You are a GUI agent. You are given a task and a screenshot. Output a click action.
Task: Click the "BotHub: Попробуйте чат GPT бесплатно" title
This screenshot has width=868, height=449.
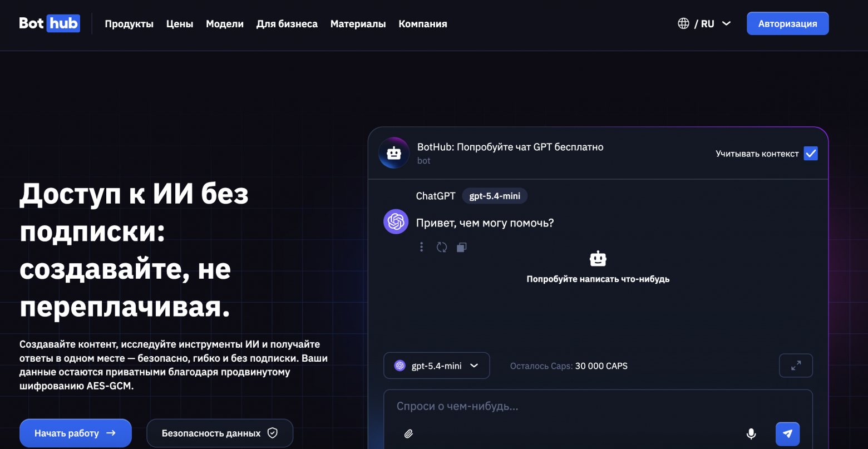[510, 147]
